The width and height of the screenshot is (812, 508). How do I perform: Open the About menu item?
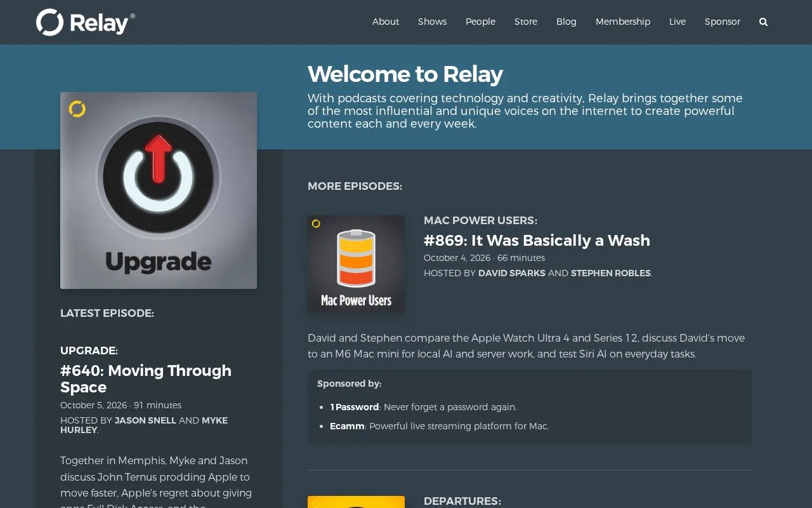(x=386, y=22)
